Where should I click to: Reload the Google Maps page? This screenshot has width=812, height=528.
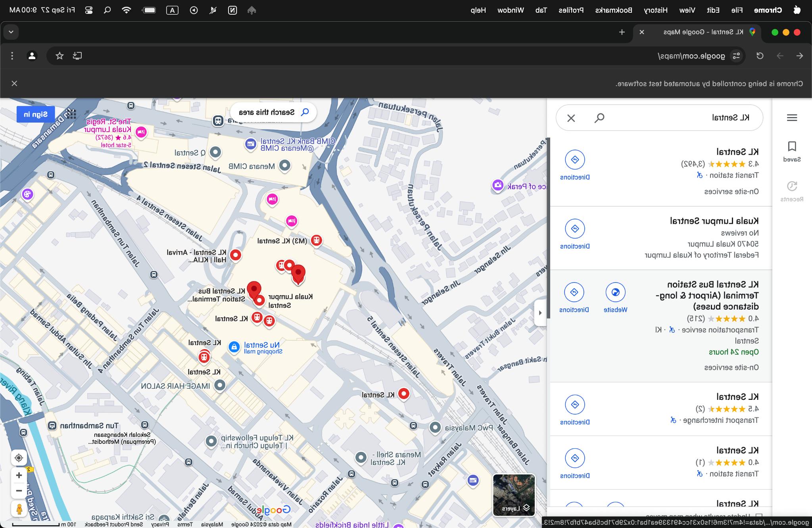[760, 56]
